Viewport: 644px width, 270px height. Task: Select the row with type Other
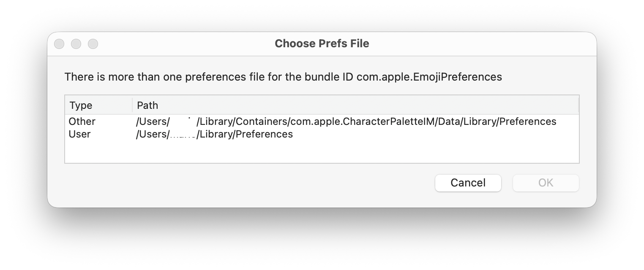point(82,121)
